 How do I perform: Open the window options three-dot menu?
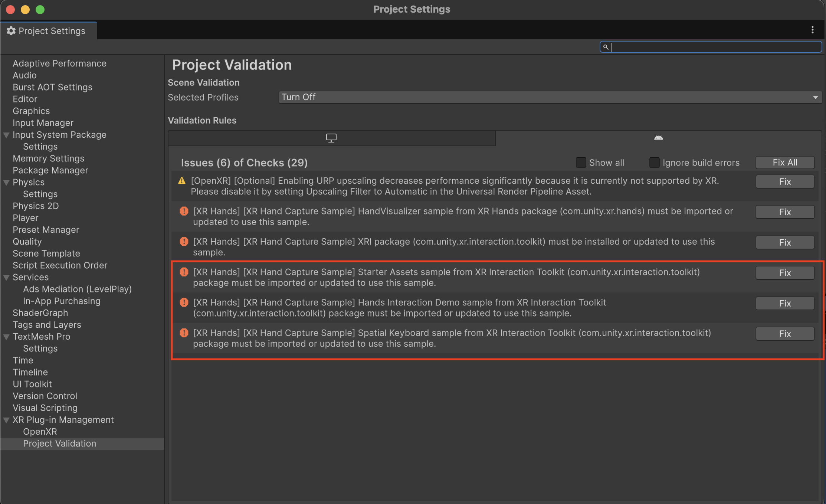click(x=813, y=30)
